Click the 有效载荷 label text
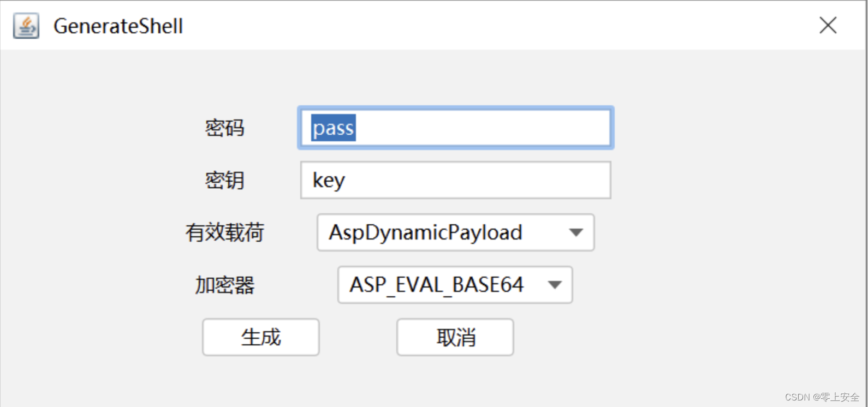The width and height of the screenshot is (868, 407). click(225, 232)
